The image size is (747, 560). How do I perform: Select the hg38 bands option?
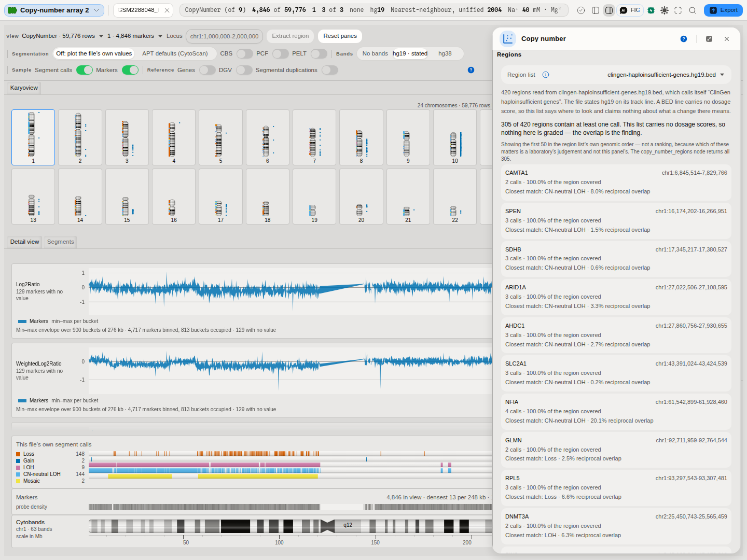click(445, 53)
